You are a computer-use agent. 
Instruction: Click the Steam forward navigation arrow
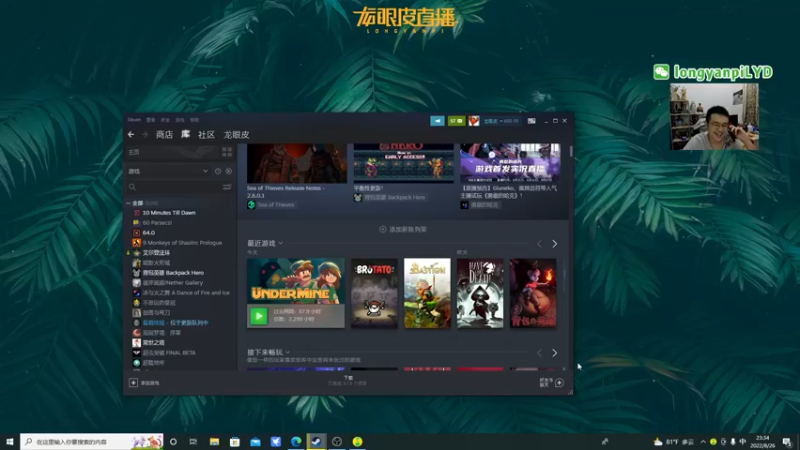pos(145,135)
